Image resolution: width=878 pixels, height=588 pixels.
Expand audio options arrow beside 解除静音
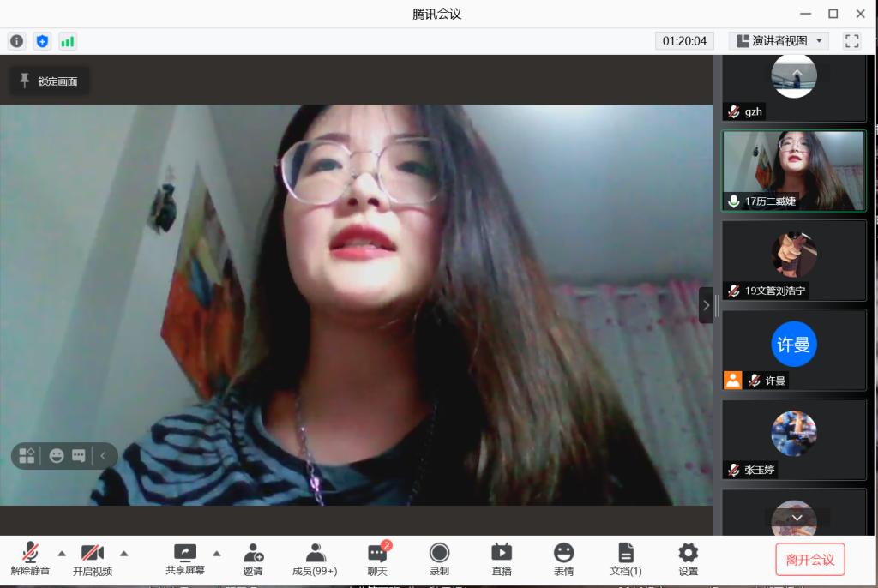(x=62, y=553)
